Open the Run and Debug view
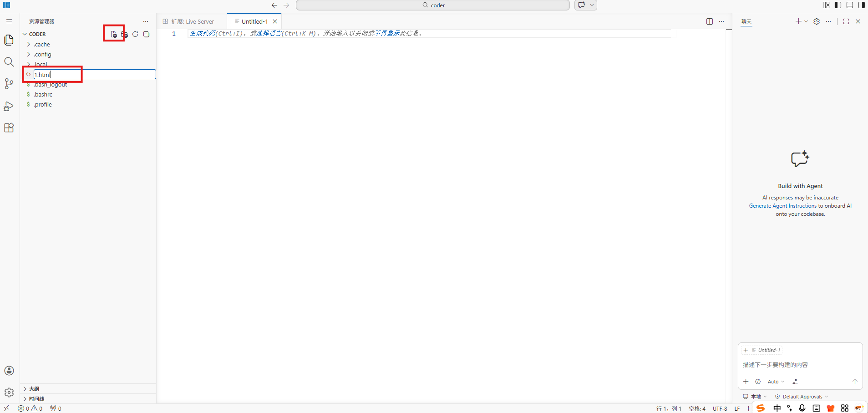 tap(9, 106)
